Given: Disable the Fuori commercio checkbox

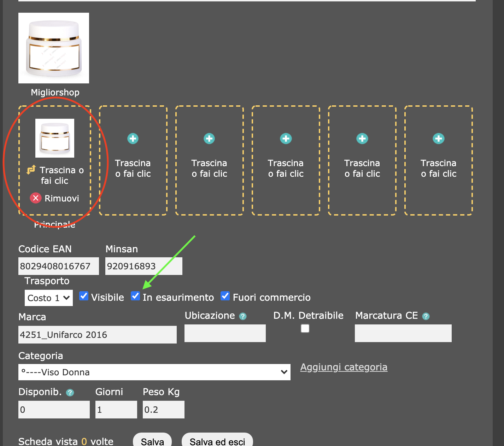Looking at the screenshot, I should (225, 296).
